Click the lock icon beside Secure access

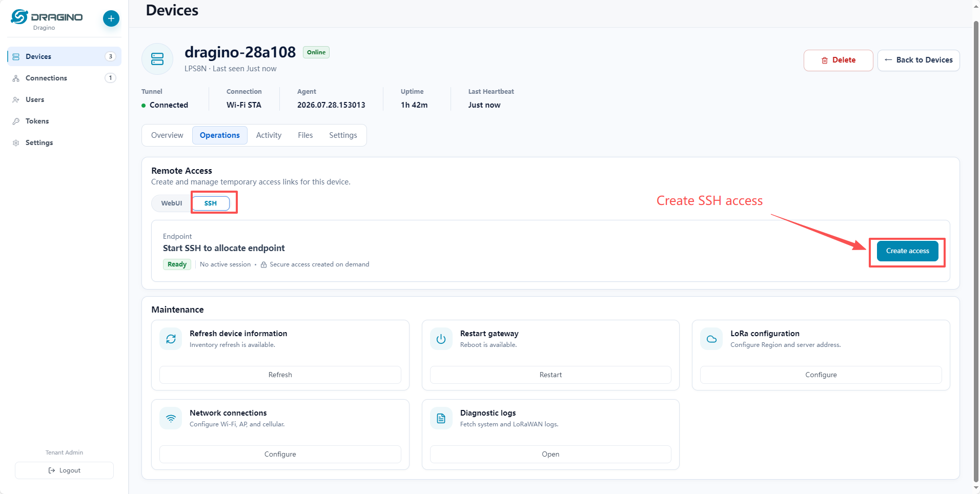click(x=263, y=264)
